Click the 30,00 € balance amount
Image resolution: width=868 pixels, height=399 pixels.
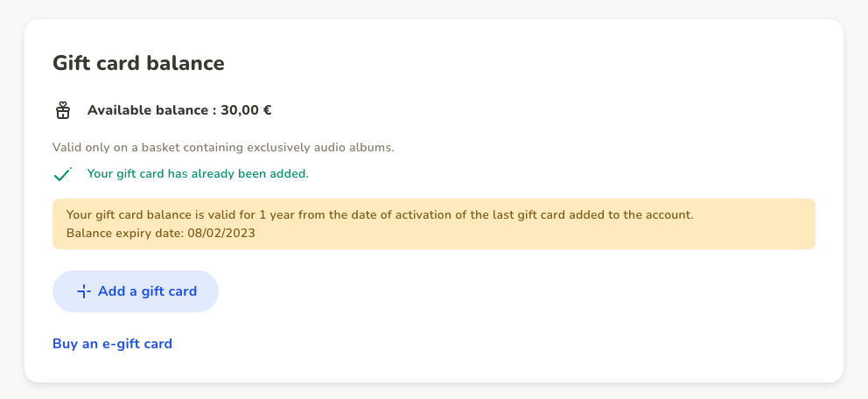point(246,110)
